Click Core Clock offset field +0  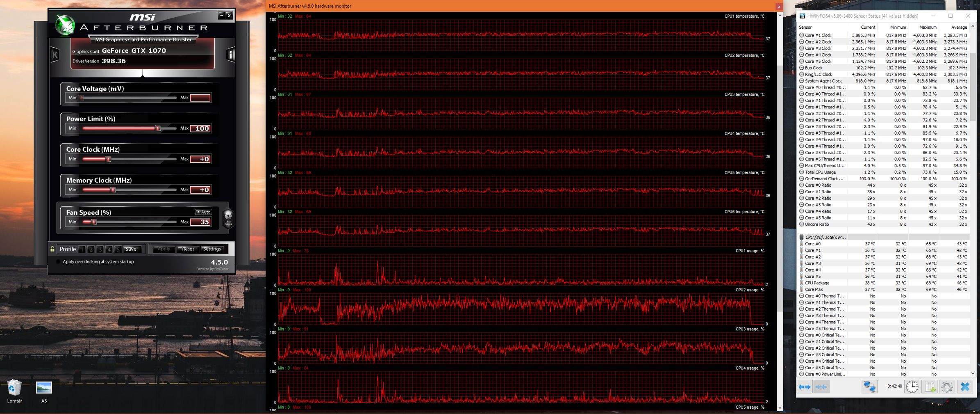tap(200, 159)
